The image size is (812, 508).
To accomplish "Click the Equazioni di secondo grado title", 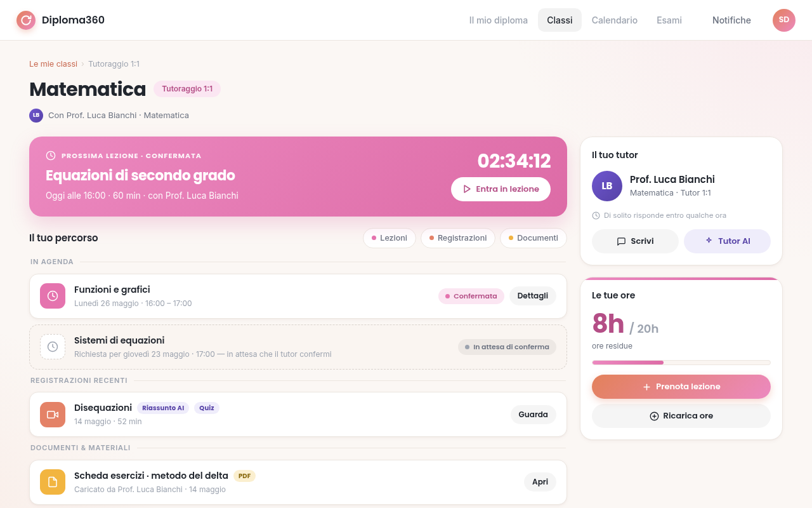I will point(140,175).
